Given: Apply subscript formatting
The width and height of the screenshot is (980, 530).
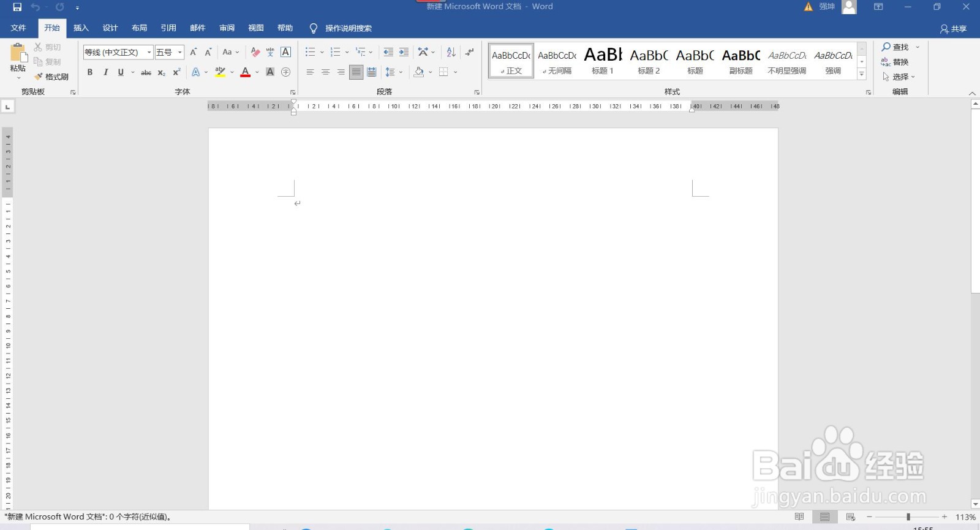Looking at the screenshot, I should pyautogui.click(x=161, y=72).
